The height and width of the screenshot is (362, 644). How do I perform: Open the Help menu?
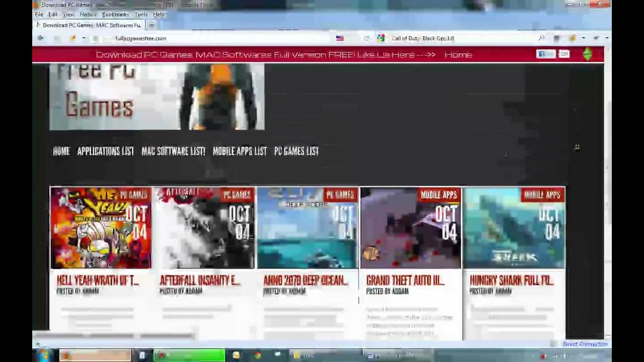158,15
